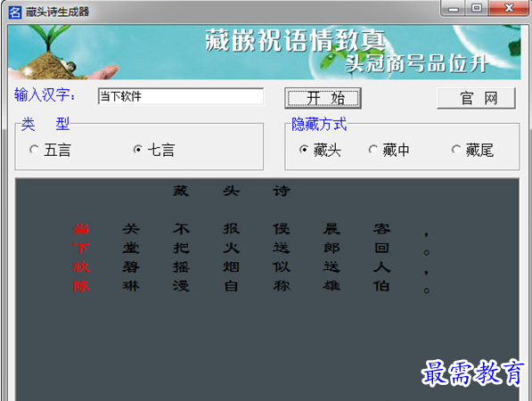532x401 pixels.
Task: Minimize the 藏头诗生成器 window
Action: (454, 8)
